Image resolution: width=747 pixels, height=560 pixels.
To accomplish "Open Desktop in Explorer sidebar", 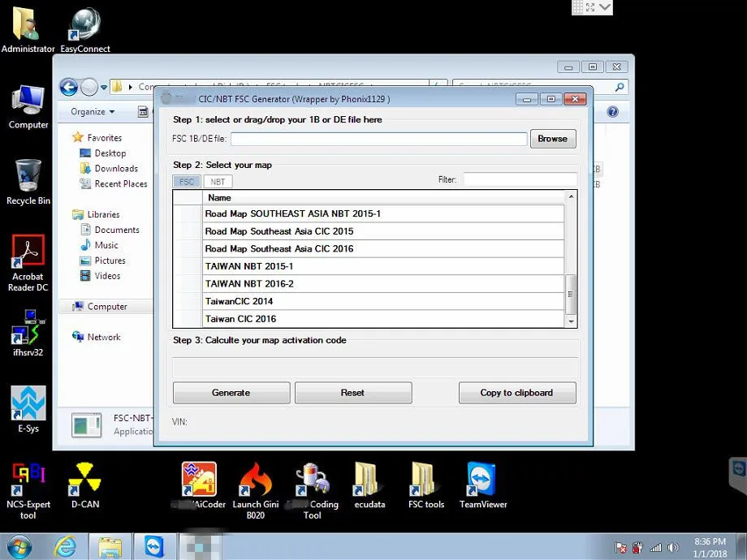I will coord(103,153).
